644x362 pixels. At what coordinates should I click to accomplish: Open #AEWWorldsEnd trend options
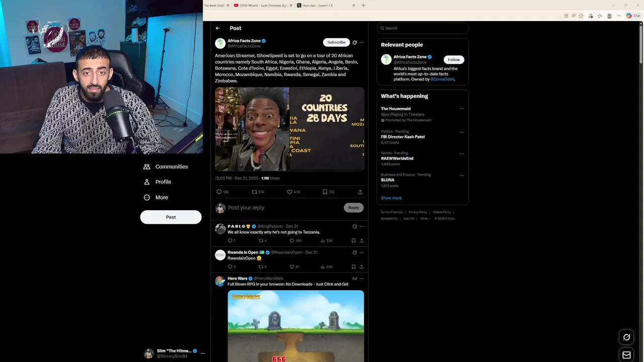[461, 154]
